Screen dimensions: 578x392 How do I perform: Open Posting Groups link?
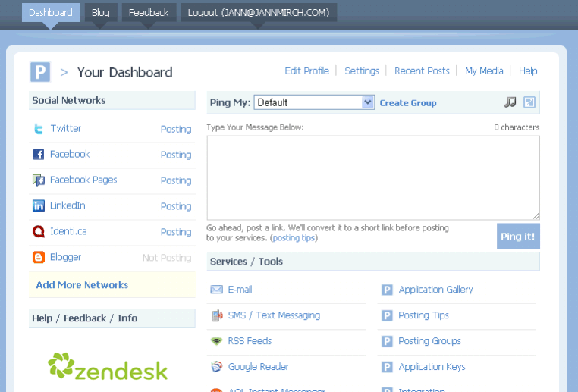point(429,341)
